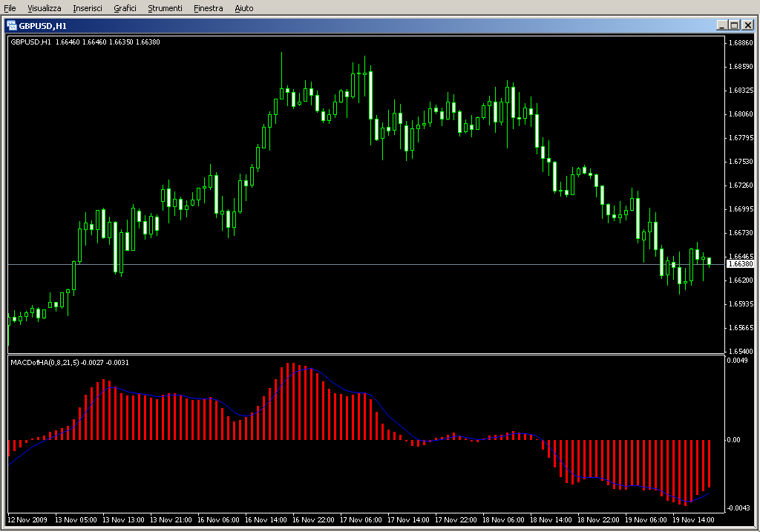The width and height of the screenshot is (760, 532).
Task: Open the Finestra menu
Action: [208, 8]
